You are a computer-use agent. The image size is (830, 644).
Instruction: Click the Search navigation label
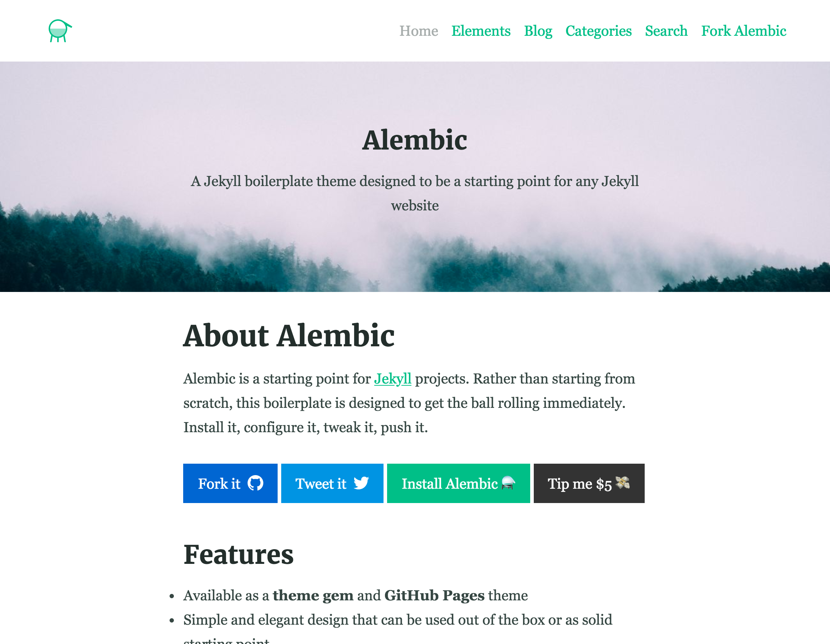click(x=665, y=30)
